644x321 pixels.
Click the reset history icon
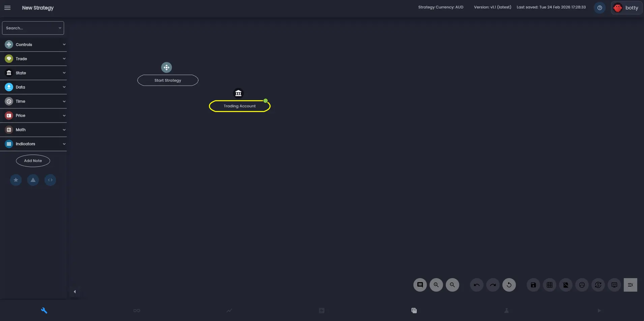coord(509,285)
